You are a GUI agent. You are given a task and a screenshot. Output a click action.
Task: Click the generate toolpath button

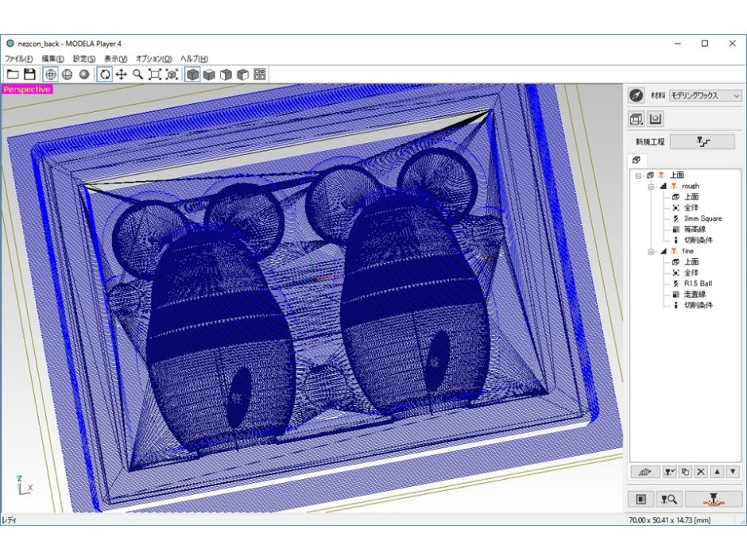coord(645,472)
